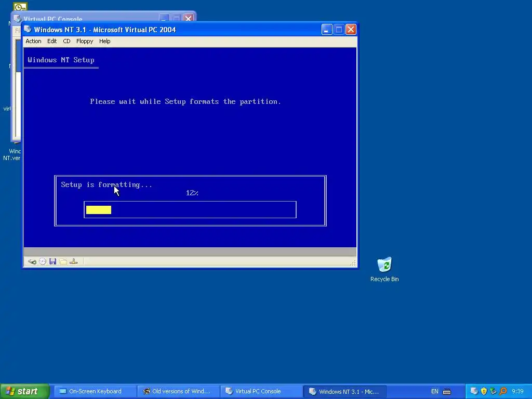Open the Recycle Bin desktop icon
This screenshot has width=532, height=399.
[384, 270]
